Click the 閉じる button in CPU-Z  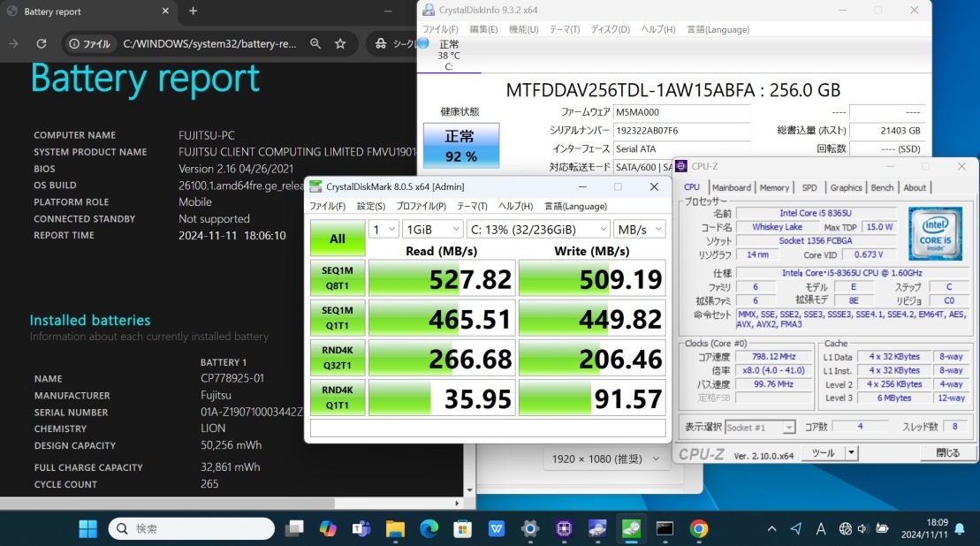click(948, 453)
